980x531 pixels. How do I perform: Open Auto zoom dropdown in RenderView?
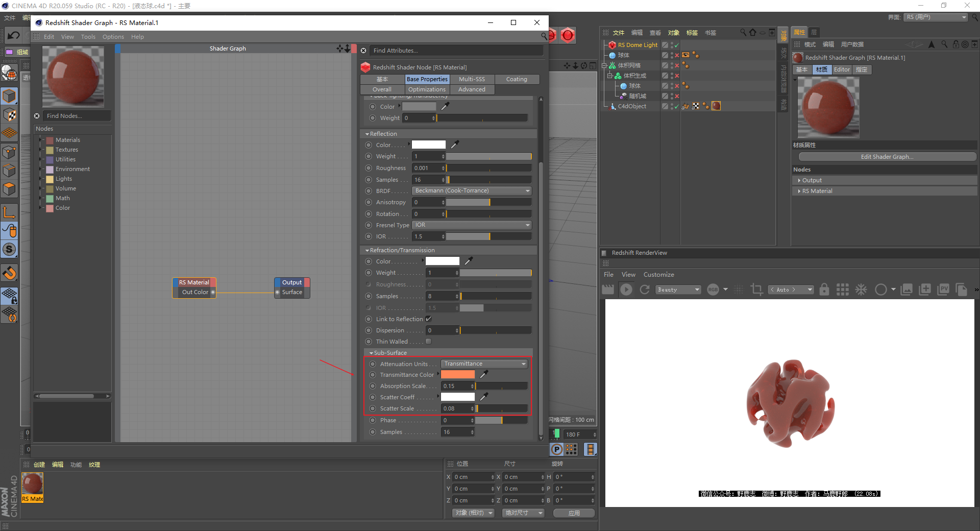click(791, 289)
